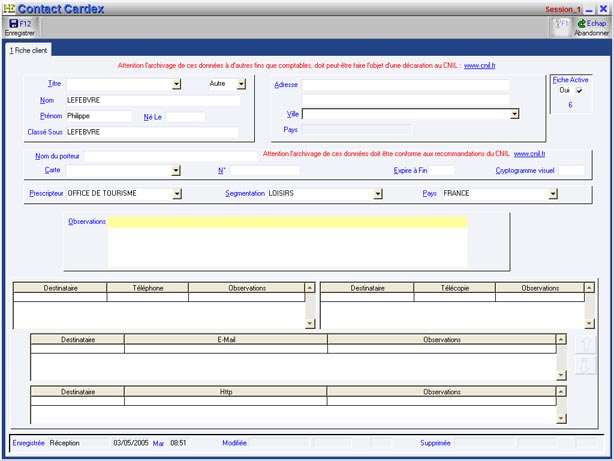Click Destinataire header in Téléphone table

tap(60, 288)
